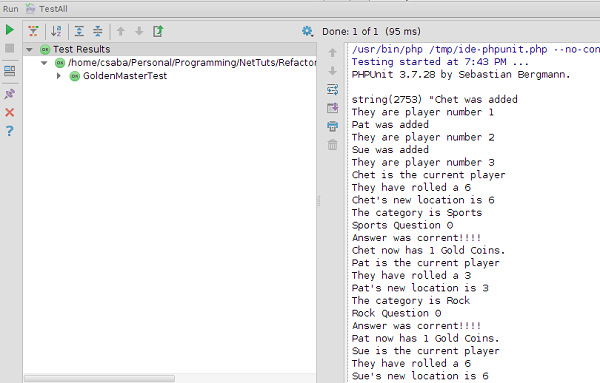Viewport: 600px width, 383px height.
Task: Click 'PHPUnit 3.7.28 by Sebastian Bergmann.' line
Action: tap(461, 75)
